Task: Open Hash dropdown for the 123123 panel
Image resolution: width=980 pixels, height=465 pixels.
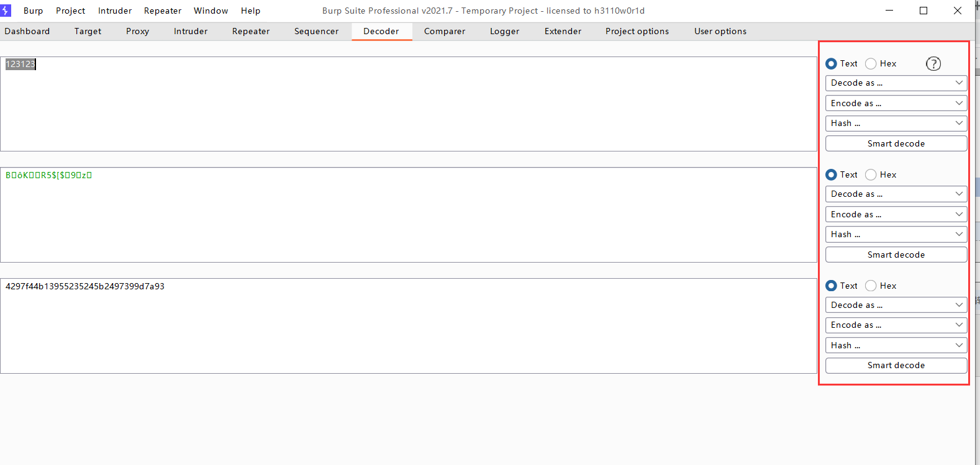Action: [896, 123]
